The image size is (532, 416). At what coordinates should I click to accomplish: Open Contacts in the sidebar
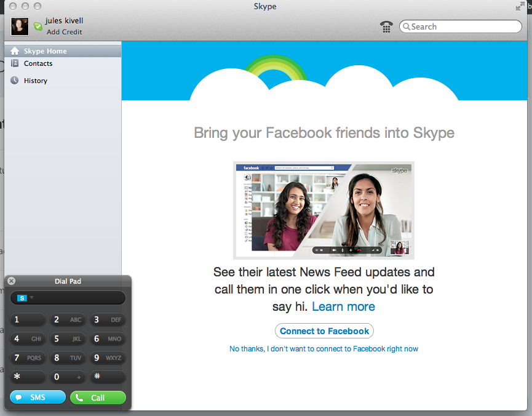[63, 63]
